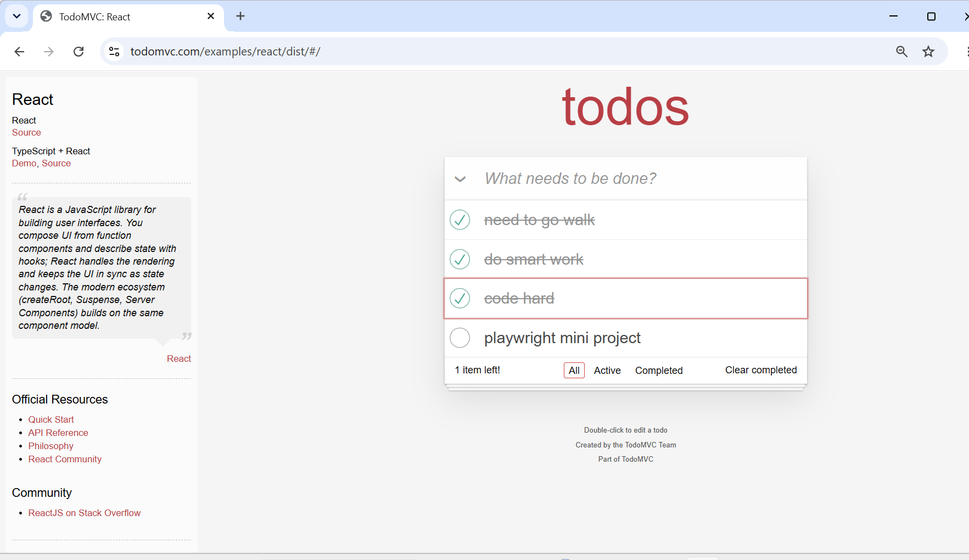
Task: Click the 'Community' sidebar heading
Action: pos(42,492)
